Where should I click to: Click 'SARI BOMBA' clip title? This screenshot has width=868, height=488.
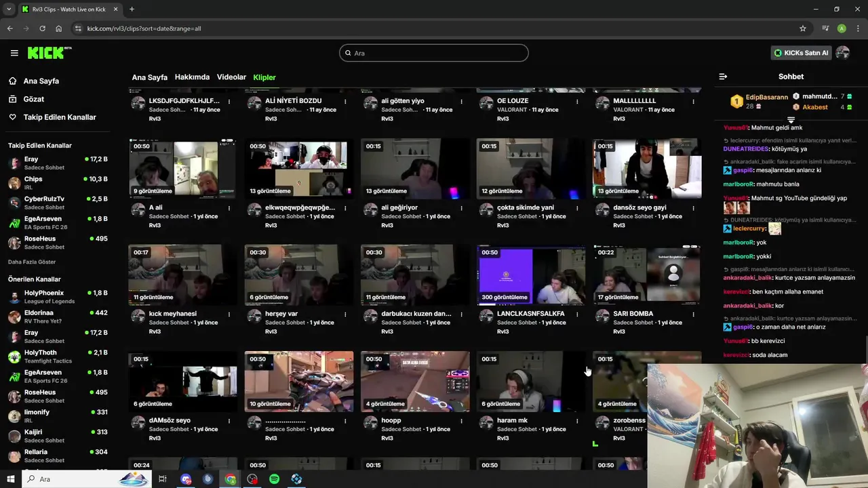tap(633, 314)
